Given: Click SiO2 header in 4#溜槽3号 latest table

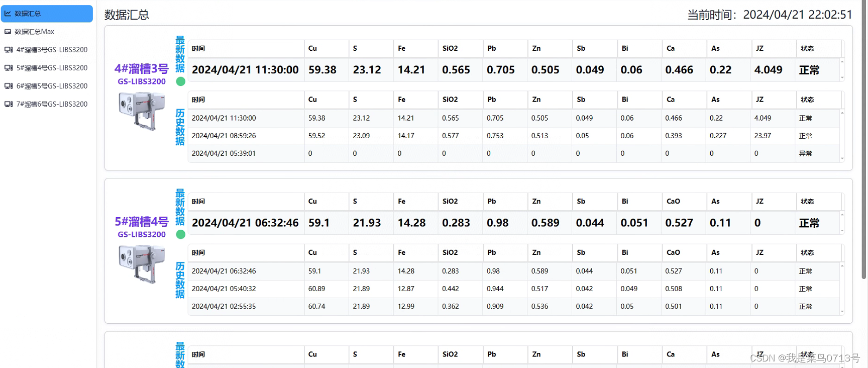Looking at the screenshot, I should 450,48.
